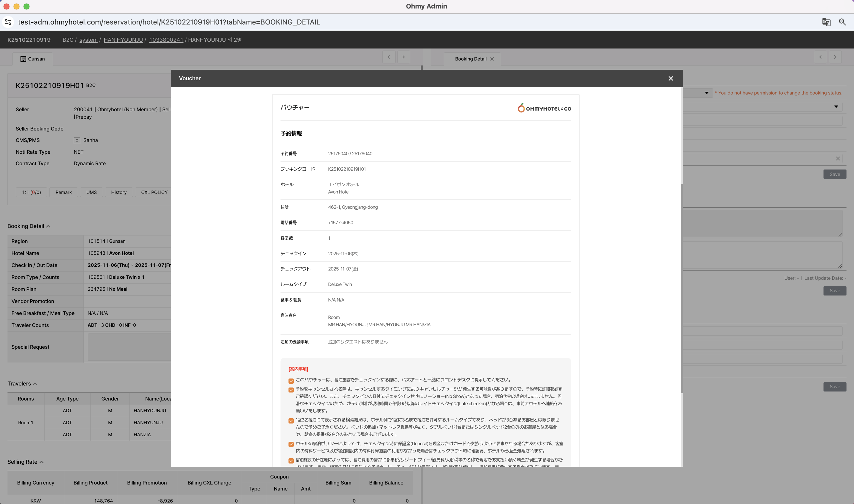Click the right arrow next to Gunsan tab
The height and width of the screenshot is (504, 854).
pos(403,57)
